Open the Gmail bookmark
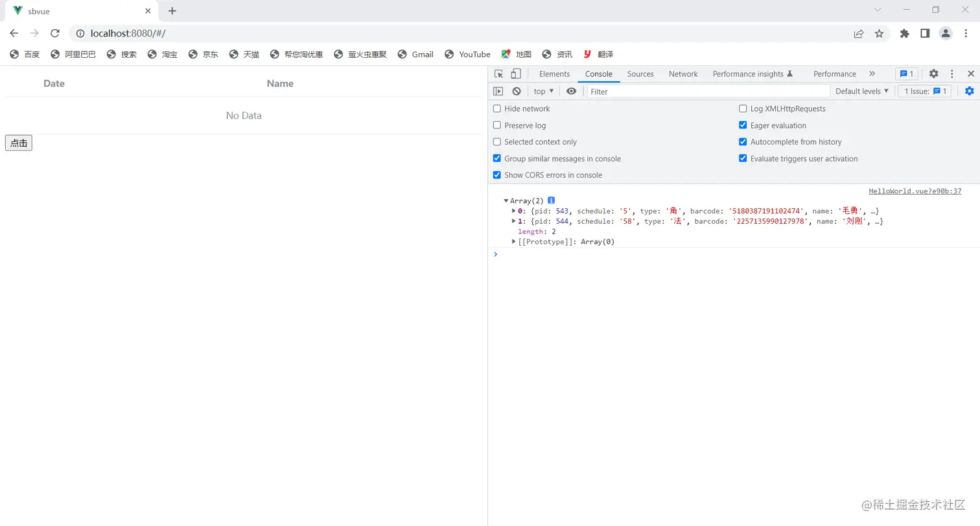The image size is (980, 526). [415, 54]
